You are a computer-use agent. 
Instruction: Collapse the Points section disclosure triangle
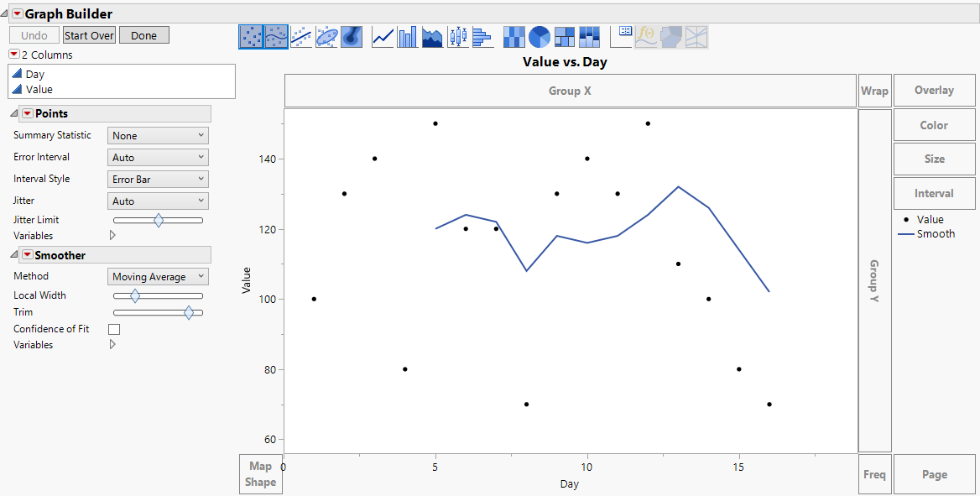[x=14, y=113]
